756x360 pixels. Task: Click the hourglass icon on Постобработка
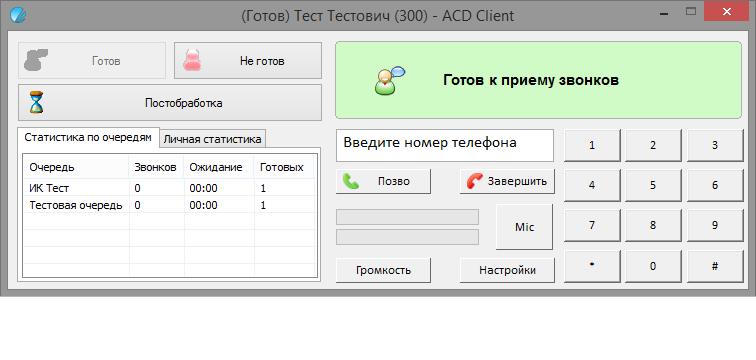pyautogui.click(x=36, y=103)
